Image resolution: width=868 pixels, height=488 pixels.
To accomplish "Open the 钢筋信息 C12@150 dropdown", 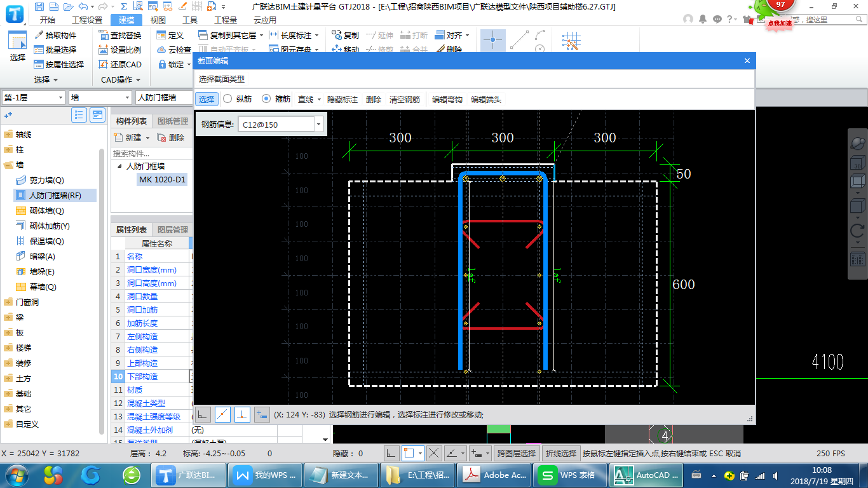I will pos(318,125).
